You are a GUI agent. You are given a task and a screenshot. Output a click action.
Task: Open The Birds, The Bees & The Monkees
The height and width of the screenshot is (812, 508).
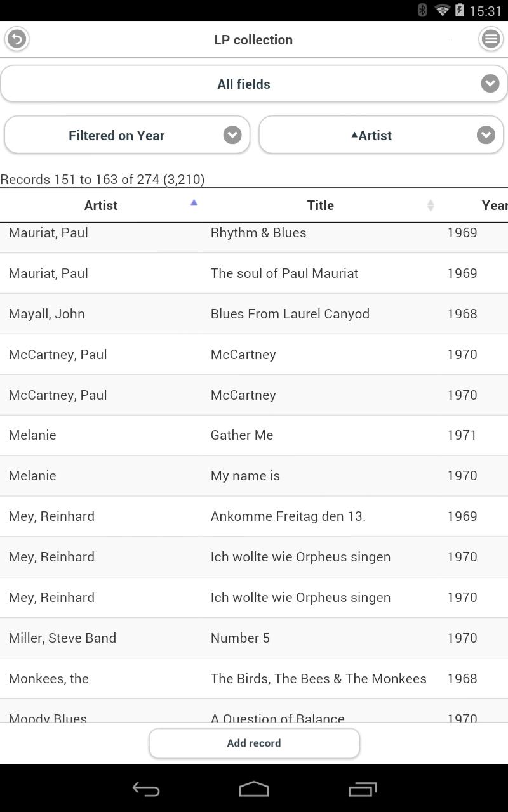(x=318, y=679)
